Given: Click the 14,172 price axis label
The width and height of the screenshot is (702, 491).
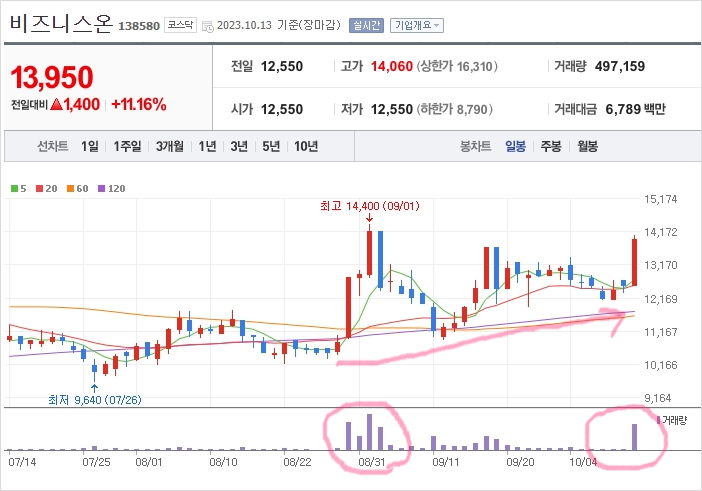Looking at the screenshot, I should click(x=661, y=232).
